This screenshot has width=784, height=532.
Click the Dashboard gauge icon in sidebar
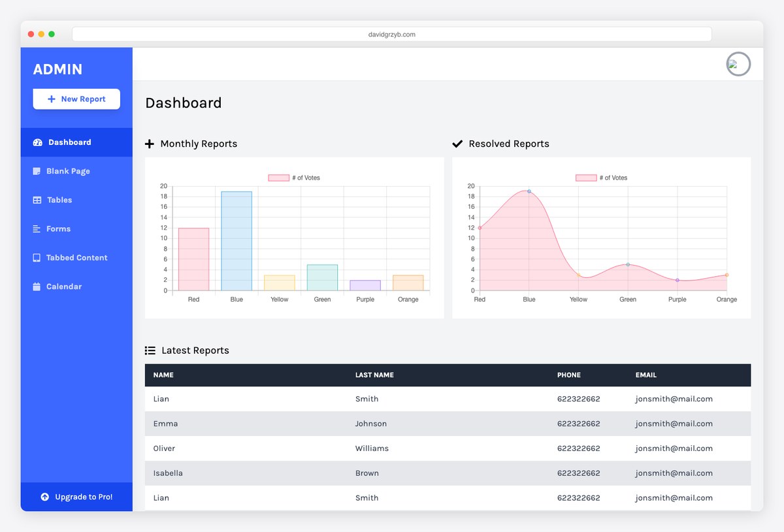[x=37, y=142]
